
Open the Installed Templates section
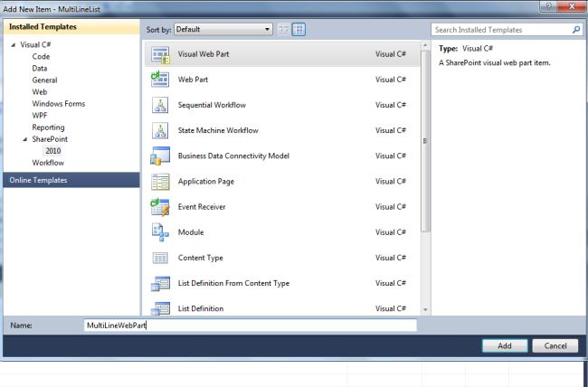[x=71, y=26]
